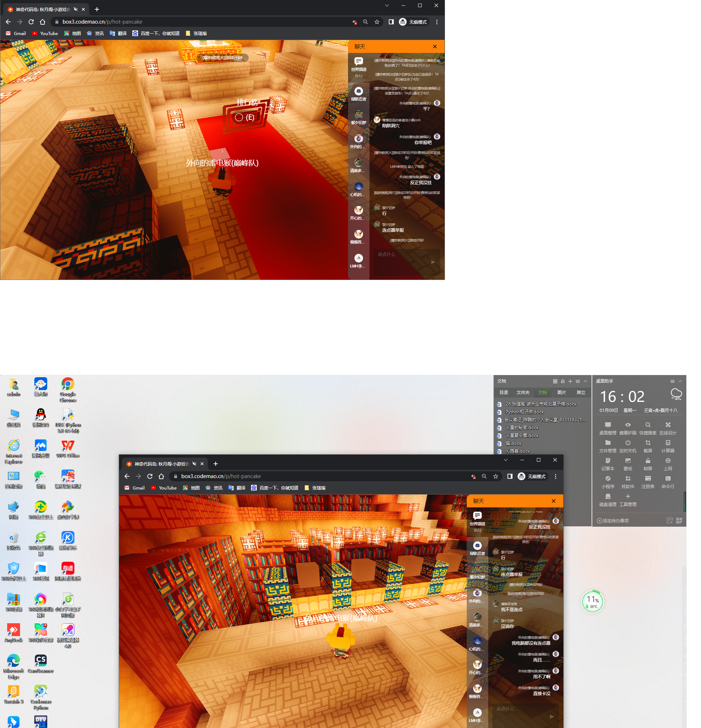Viewport: 701px width, 728px height.
Task: Open 磁盘清理 disk cleanup tool
Action: [608, 500]
